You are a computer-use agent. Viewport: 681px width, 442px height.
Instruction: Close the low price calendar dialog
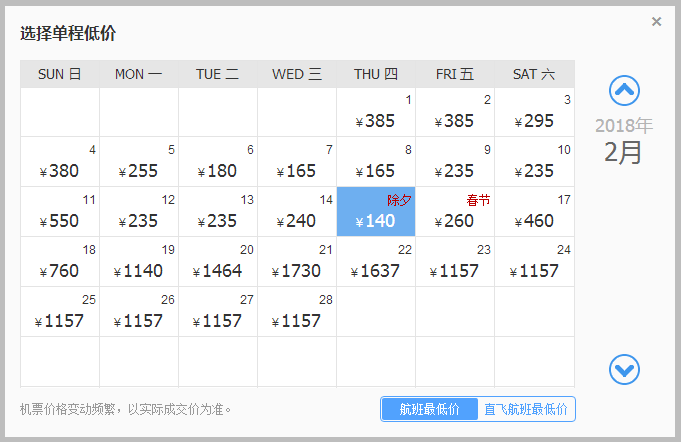pyautogui.click(x=656, y=22)
